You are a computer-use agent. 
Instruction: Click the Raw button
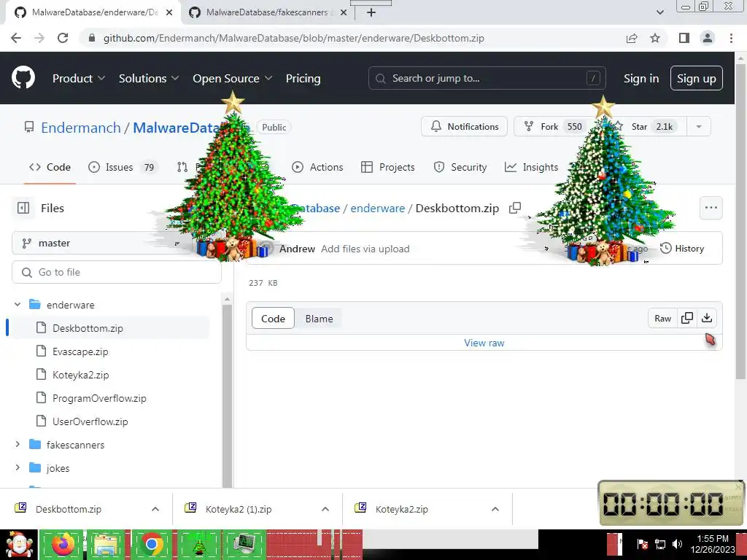(662, 318)
